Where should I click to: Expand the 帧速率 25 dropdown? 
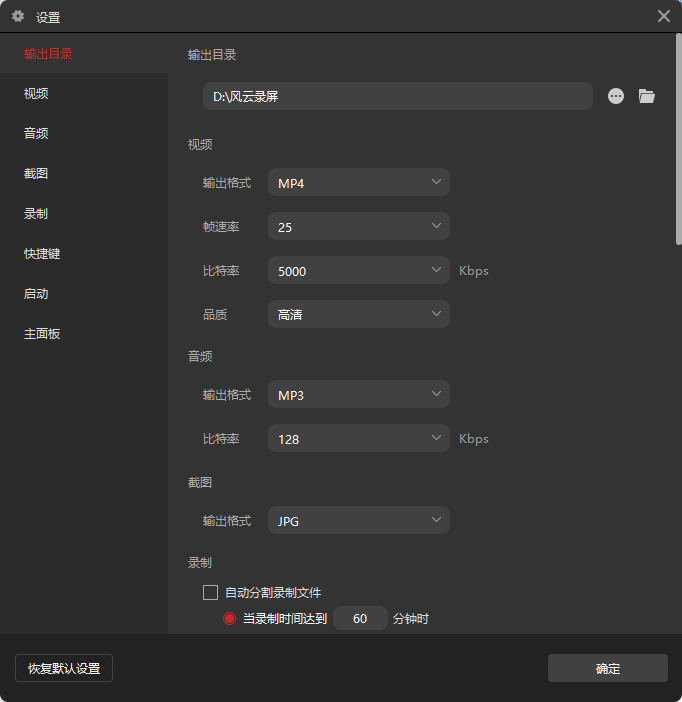[359, 226]
